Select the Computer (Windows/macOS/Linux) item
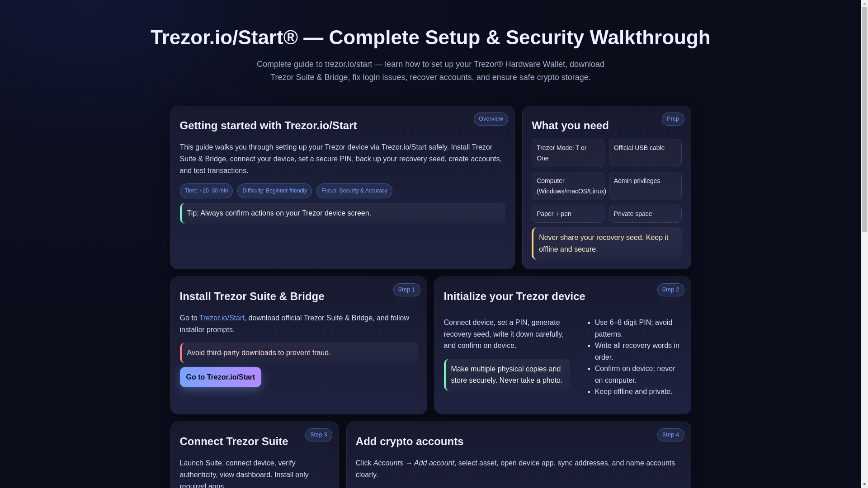 point(568,186)
